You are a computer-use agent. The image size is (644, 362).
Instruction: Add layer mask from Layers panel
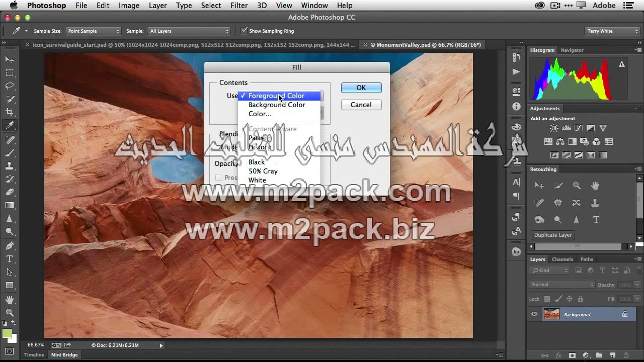pos(572,355)
